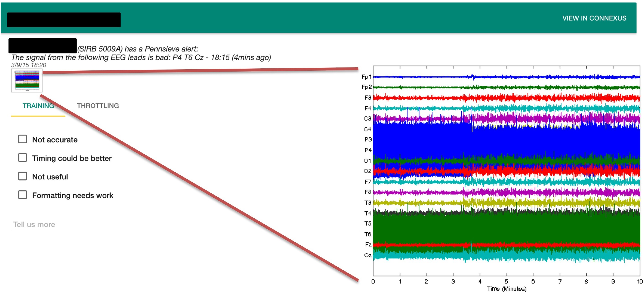Switch to the Throttling tab
Image resolution: width=644 pixels, height=292 pixels.
pyautogui.click(x=98, y=106)
